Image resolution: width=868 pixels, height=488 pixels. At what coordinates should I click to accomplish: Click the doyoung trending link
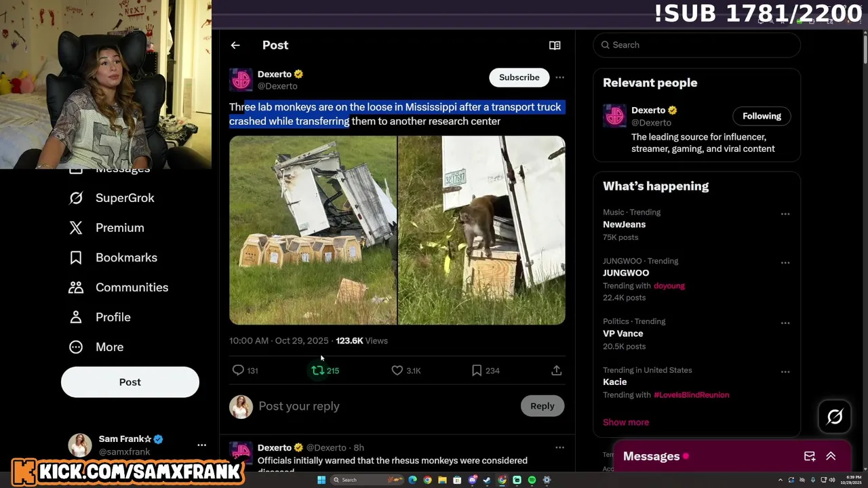(x=669, y=286)
